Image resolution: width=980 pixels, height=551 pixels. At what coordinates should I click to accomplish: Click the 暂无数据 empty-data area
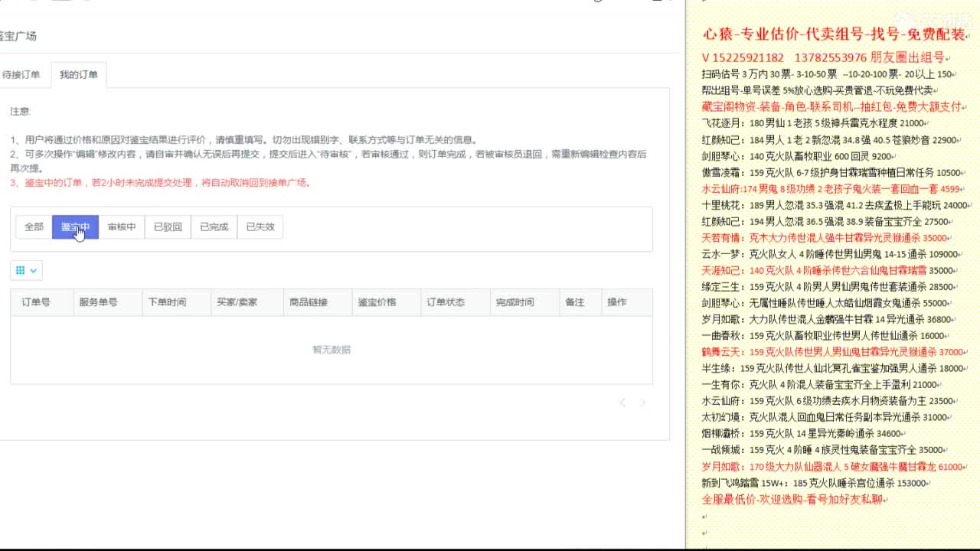(331, 349)
